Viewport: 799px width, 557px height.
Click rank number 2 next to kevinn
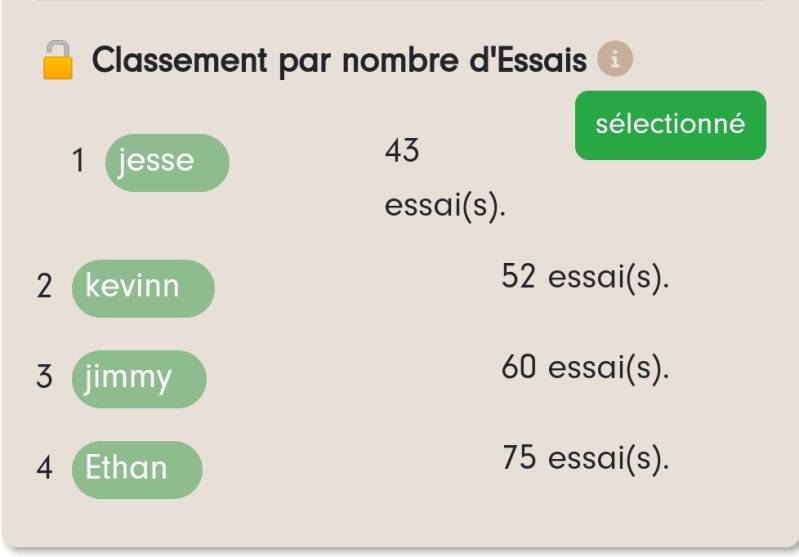(x=44, y=287)
